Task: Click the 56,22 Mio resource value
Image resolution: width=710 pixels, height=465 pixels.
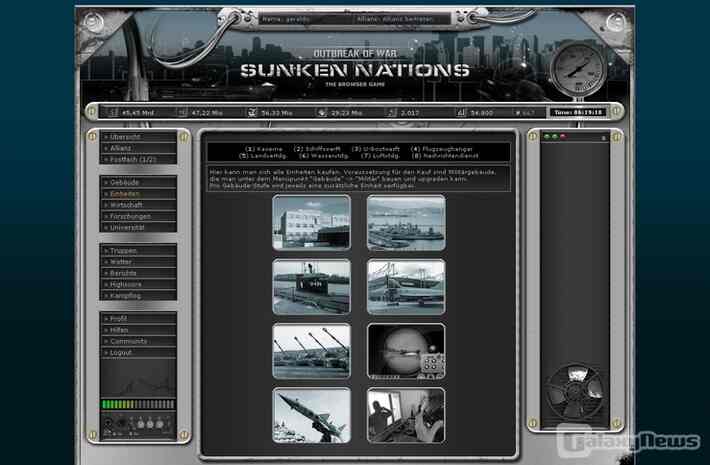Action: pos(277,113)
